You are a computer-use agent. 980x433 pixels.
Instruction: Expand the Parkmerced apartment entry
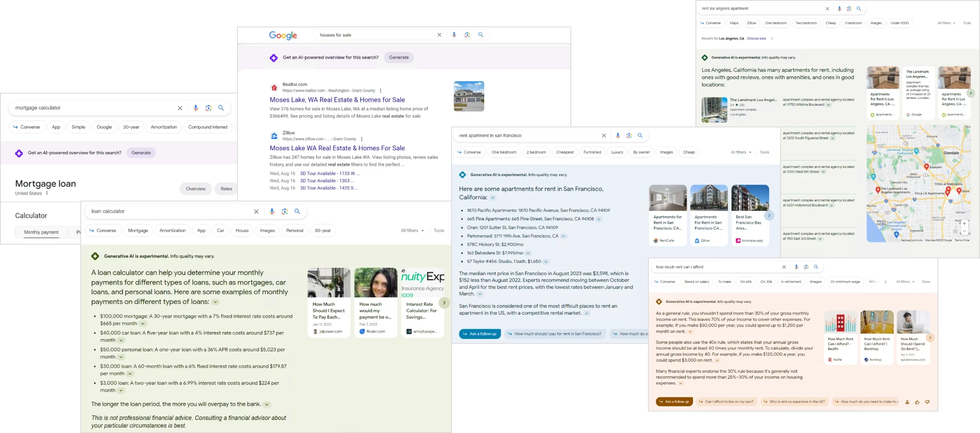[563, 236]
